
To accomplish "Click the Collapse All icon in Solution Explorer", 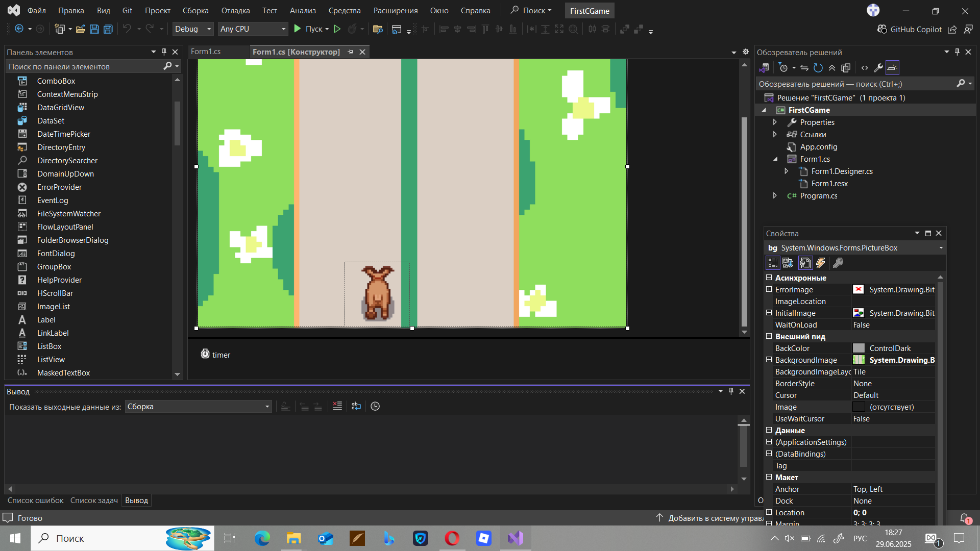I will coord(832,68).
